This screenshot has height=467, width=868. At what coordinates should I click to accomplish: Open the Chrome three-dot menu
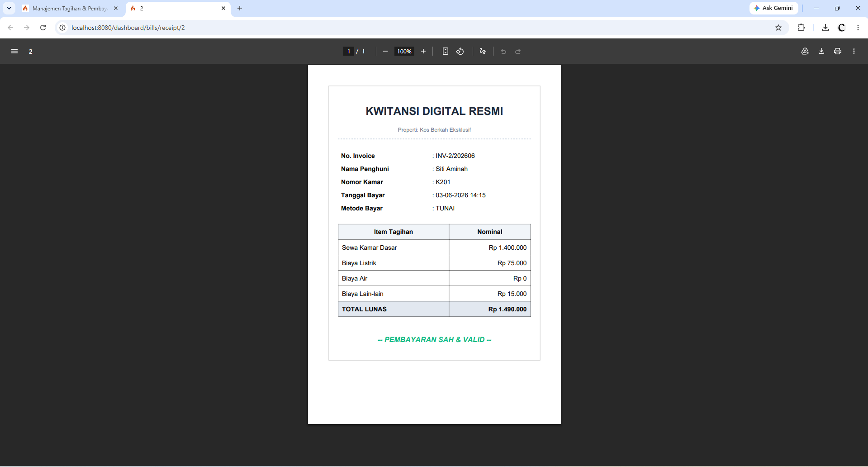tap(858, 28)
